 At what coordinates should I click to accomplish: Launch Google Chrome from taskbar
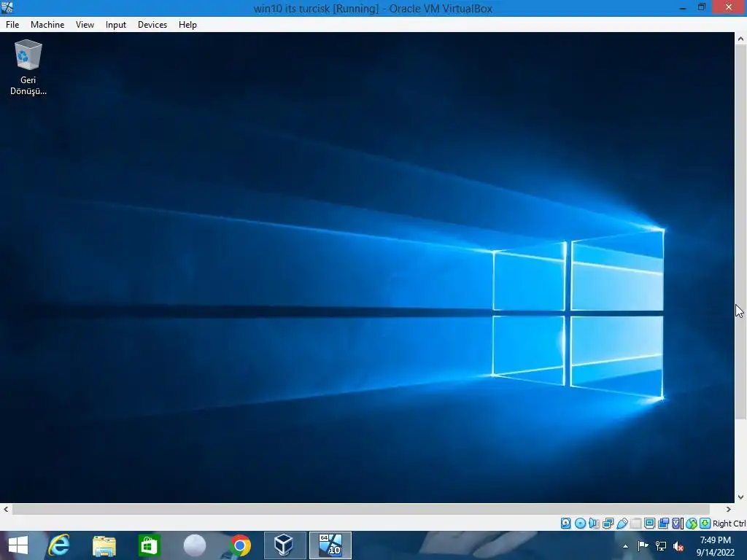click(x=239, y=545)
